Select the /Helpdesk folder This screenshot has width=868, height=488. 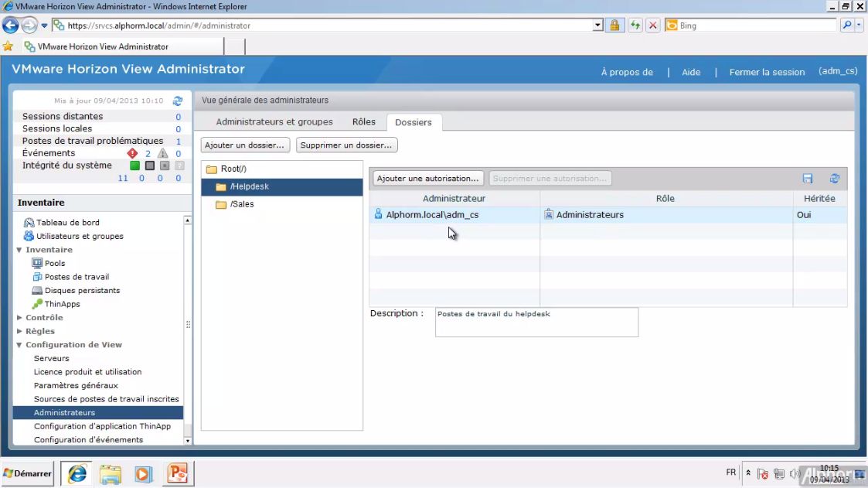point(282,186)
